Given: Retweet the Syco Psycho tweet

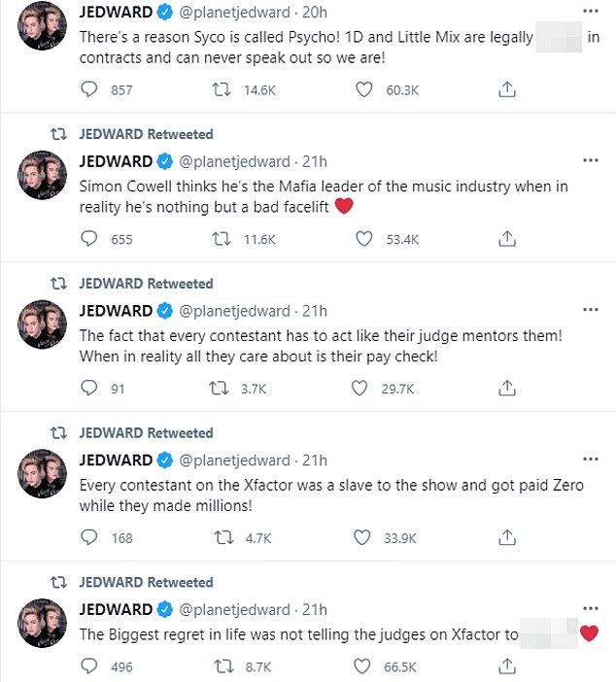Looking at the screenshot, I should pos(221,89).
